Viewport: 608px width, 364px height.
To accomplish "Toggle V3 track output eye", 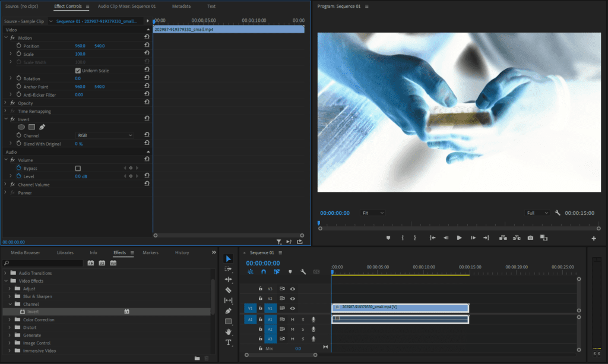I will [293, 289].
